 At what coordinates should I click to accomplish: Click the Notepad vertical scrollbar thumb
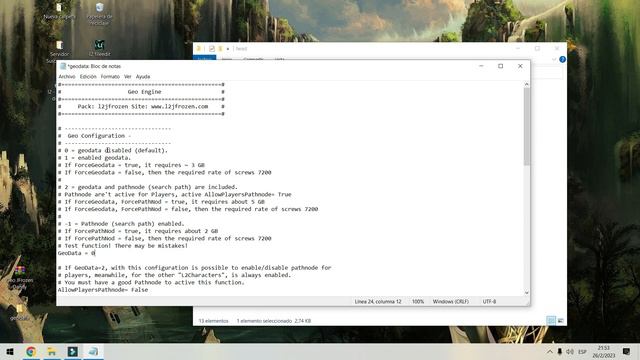coord(527,127)
